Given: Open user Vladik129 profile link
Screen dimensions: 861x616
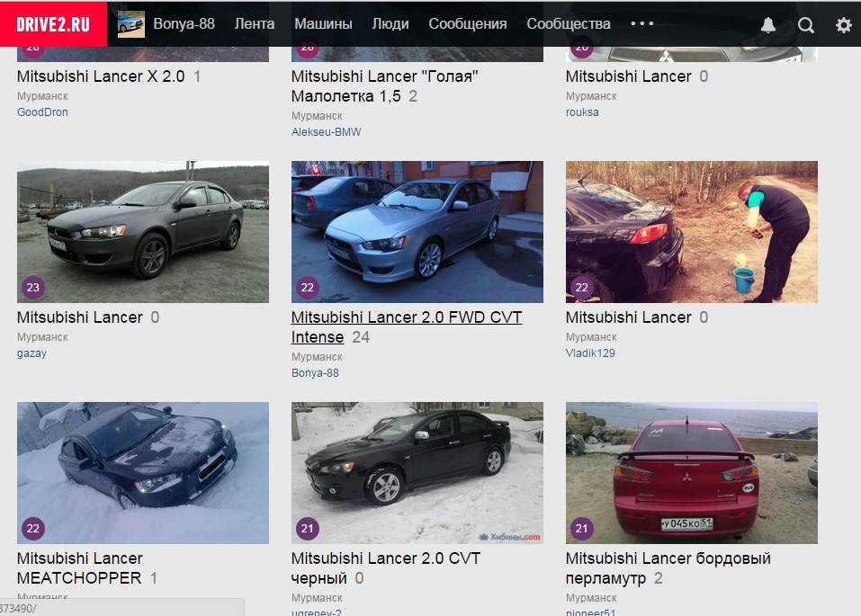Looking at the screenshot, I should coord(590,353).
